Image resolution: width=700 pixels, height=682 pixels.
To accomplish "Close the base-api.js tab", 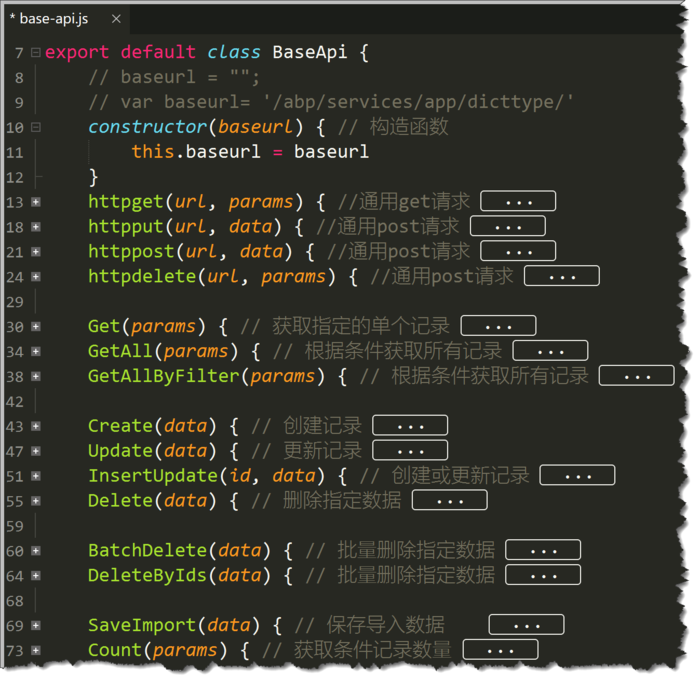I will (116, 19).
